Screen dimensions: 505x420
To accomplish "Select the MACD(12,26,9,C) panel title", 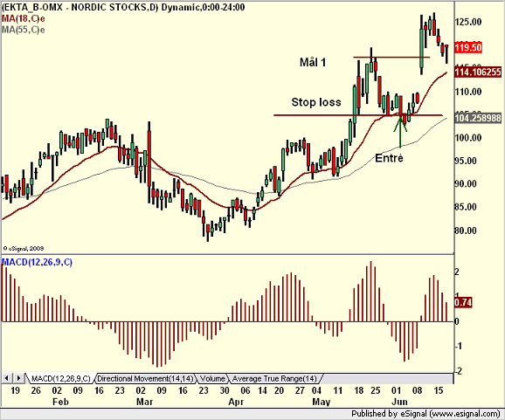I will [37, 262].
